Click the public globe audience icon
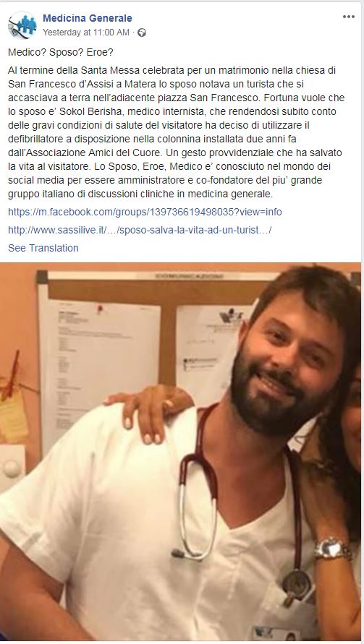The image size is (364, 644). pyautogui.click(x=142, y=33)
